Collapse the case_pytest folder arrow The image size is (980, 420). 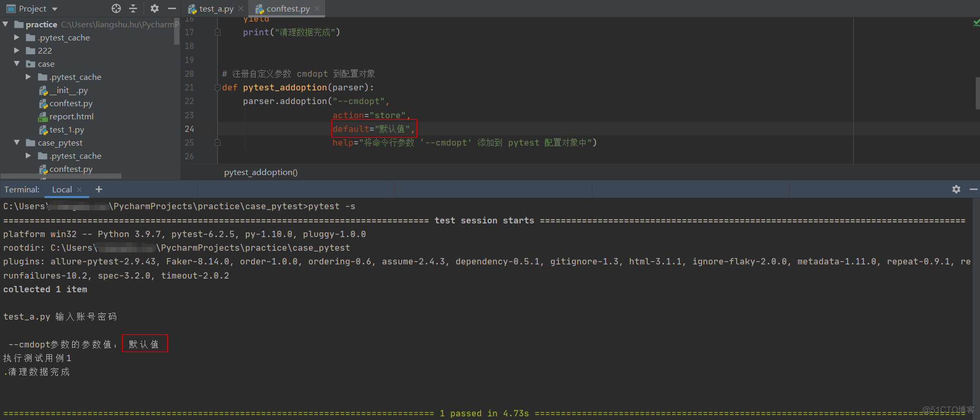tap(17, 142)
